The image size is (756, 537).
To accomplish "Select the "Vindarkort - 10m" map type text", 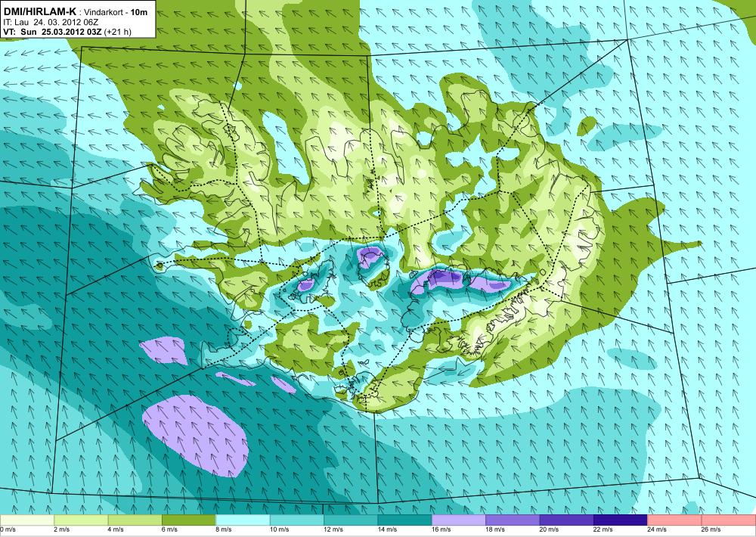I will point(116,13).
